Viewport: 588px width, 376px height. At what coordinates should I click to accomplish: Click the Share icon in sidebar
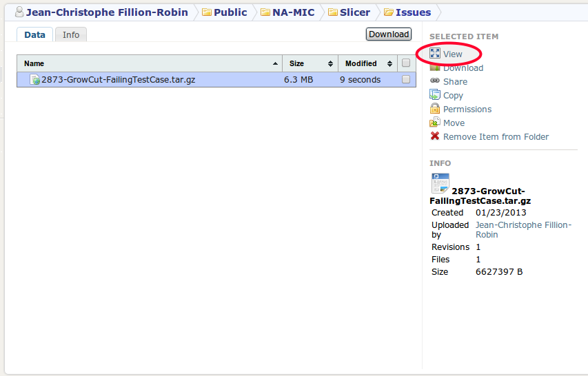(435, 81)
